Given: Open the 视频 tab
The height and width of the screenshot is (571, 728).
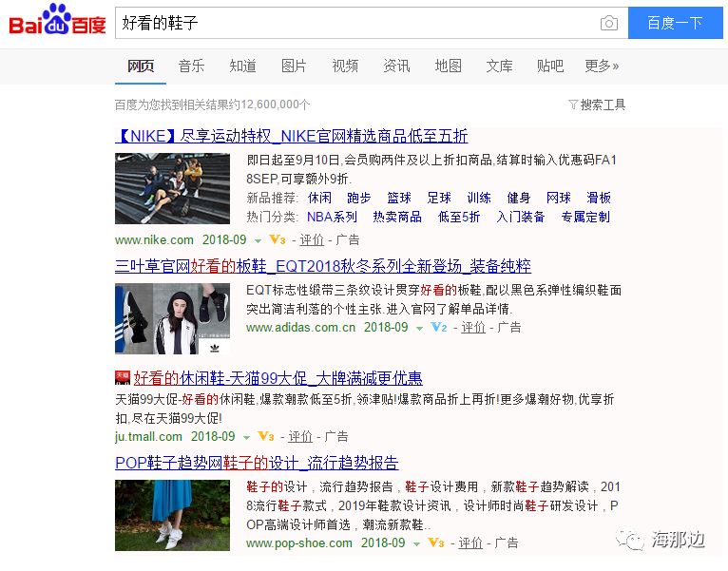Looking at the screenshot, I should click(345, 66).
